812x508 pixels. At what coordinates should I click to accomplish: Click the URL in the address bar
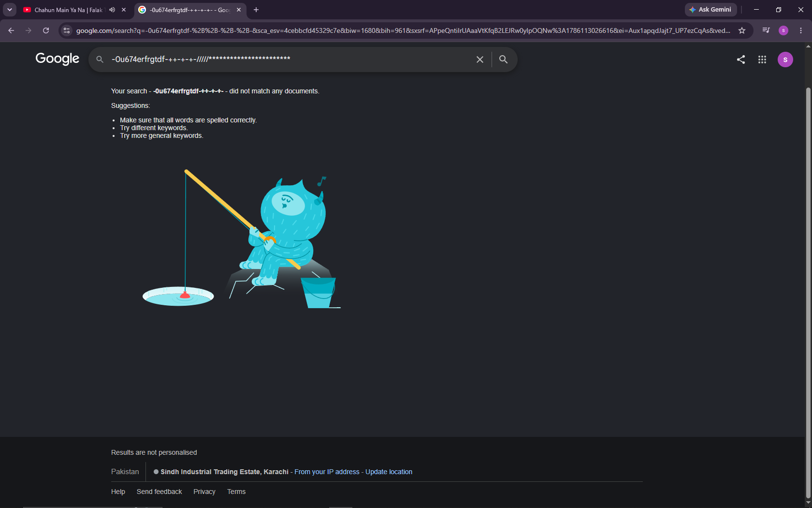403,30
